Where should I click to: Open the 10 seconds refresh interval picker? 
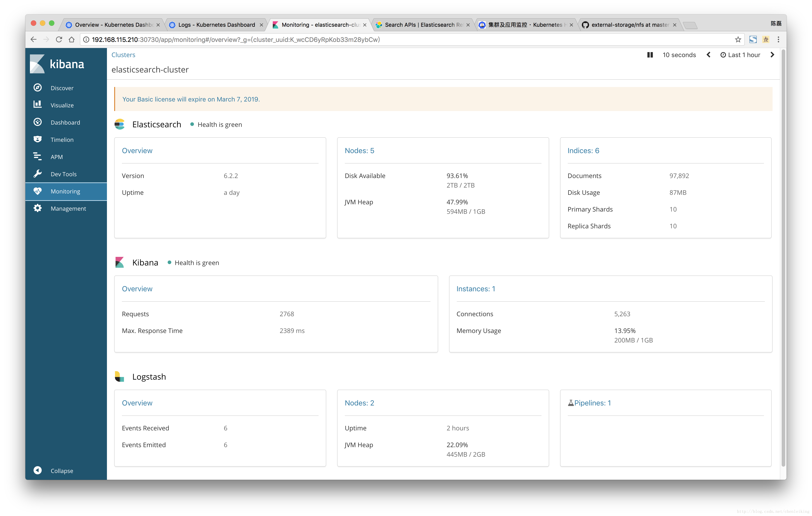coord(679,55)
